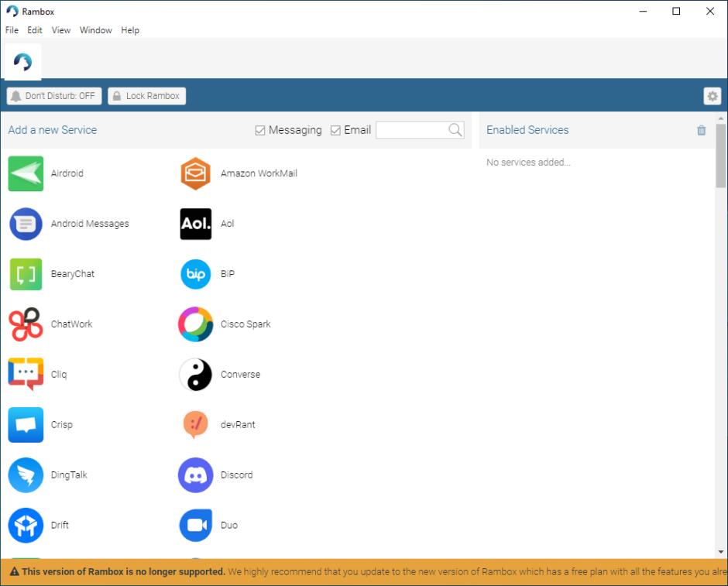728x586 pixels.
Task: Select the devRant service icon
Action: point(195,424)
